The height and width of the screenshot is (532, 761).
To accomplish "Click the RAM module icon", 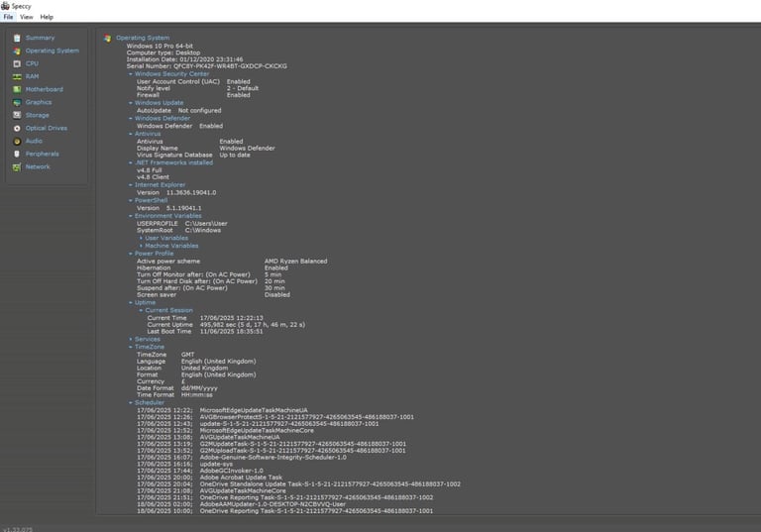I will tap(17, 76).
